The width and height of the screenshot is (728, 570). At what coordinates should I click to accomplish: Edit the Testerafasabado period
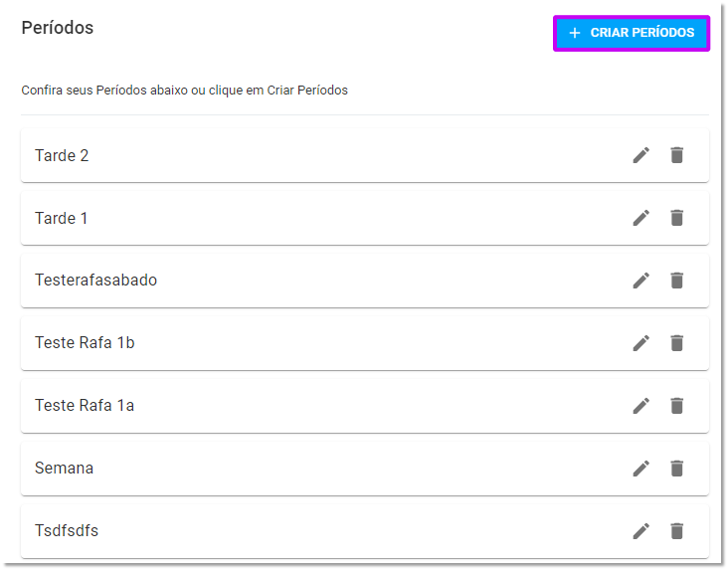pos(641,281)
